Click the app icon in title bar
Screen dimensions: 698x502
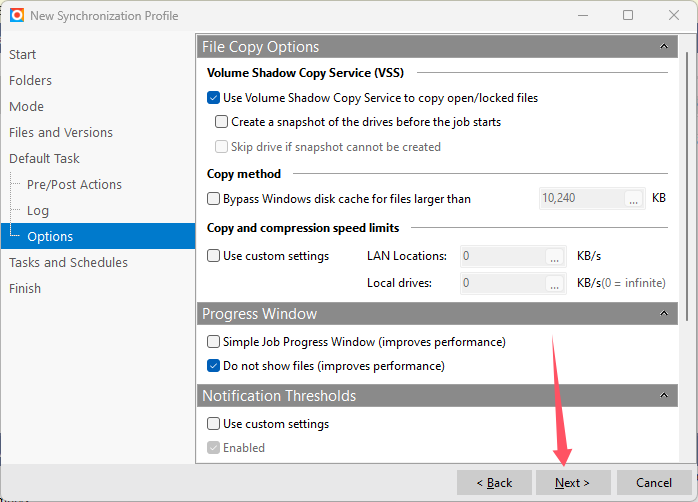(17, 16)
